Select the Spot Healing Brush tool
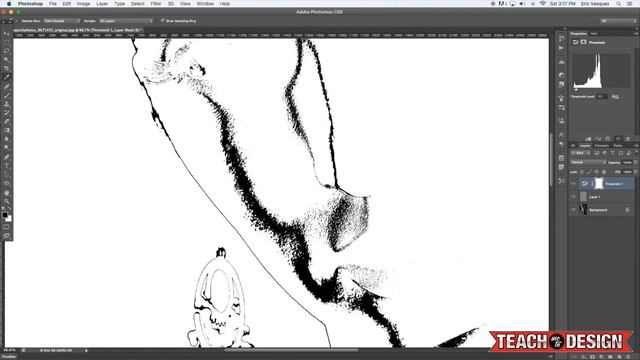 pos(7,87)
